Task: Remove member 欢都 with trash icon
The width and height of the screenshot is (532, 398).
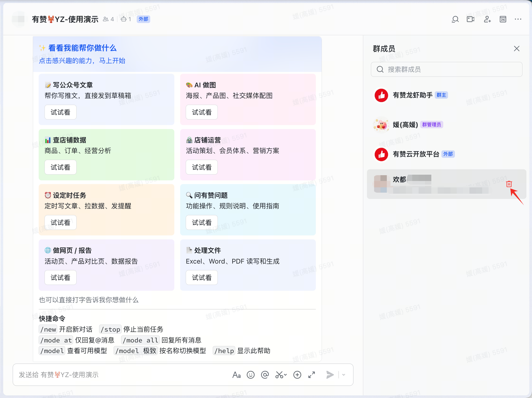Action: (x=509, y=184)
